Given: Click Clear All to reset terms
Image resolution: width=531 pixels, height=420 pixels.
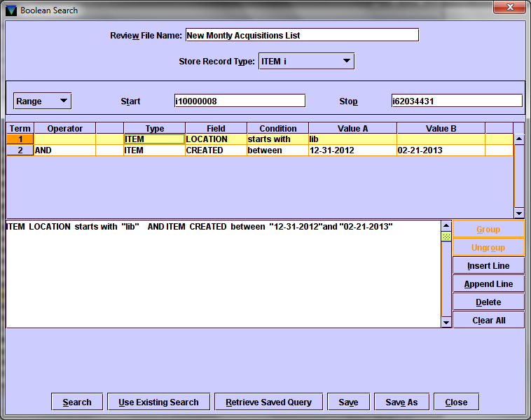Looking at the screenshot, I should (488, 321).
